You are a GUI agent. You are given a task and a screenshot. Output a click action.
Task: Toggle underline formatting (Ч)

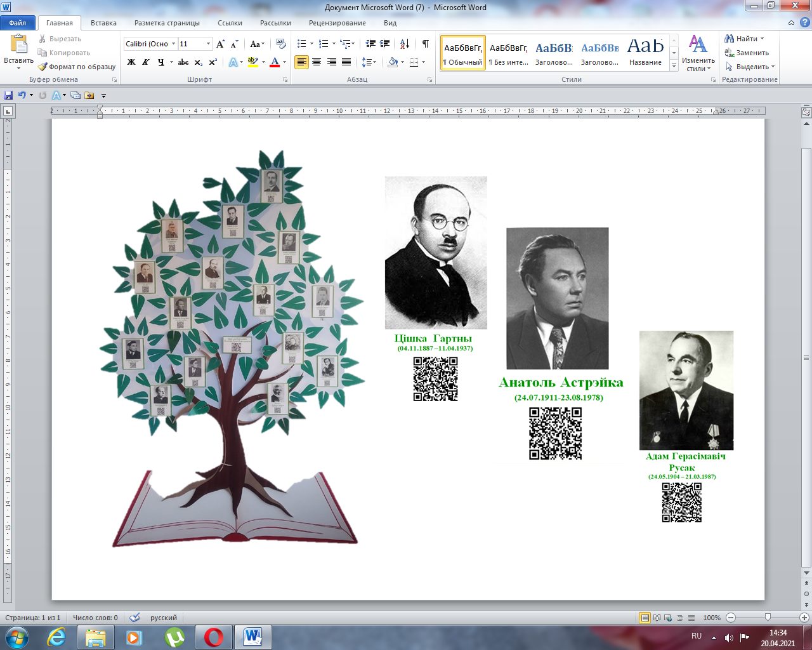pos(161,62)
